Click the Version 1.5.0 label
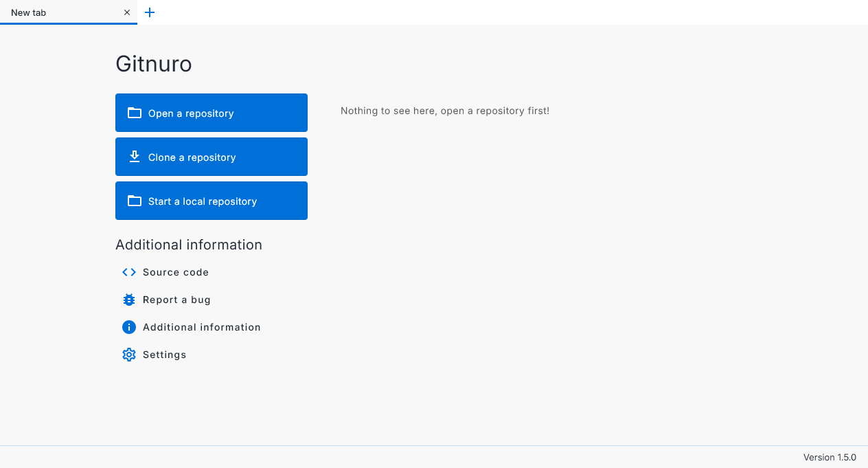Screen dimensions: 868x468 (x=830, y=457)
